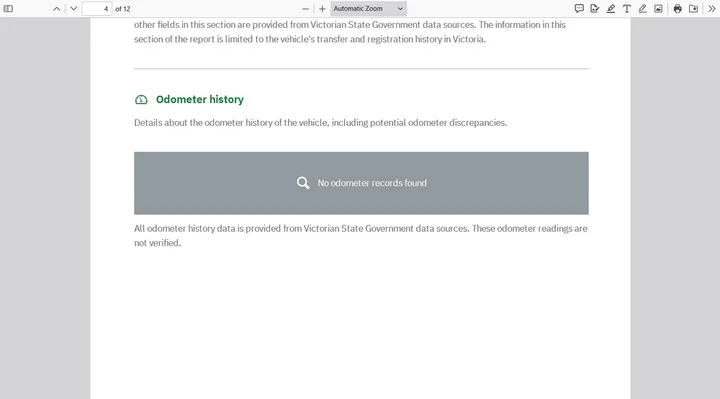The width and height of the screenshot is (720, 399).
Task: Click 'other fields in this section' line
Action: (x=350, y=25)
